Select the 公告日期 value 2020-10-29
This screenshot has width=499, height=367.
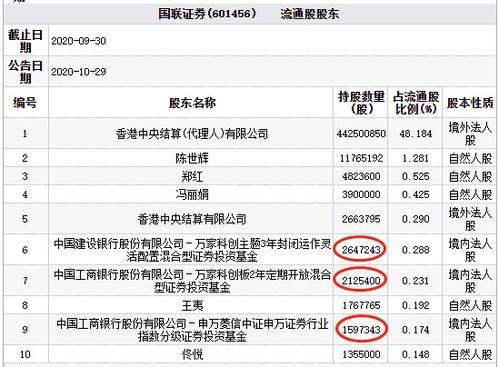tap(79, 72)
